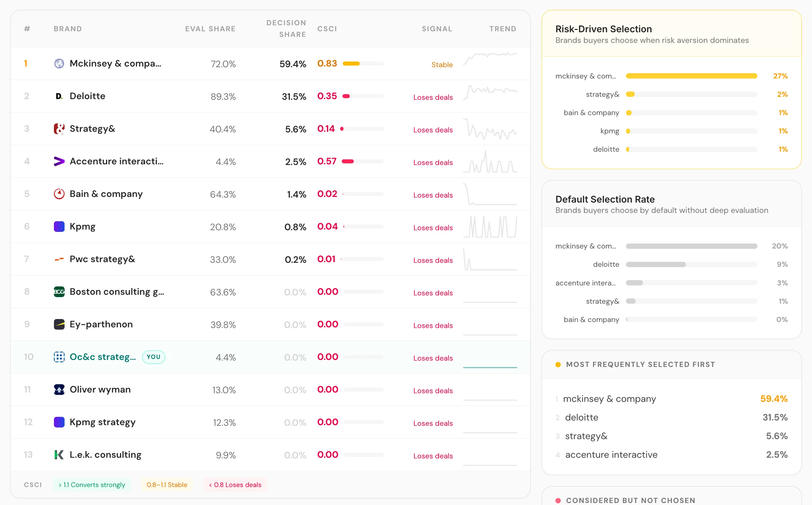Click the YOU badge beside Oc&c
812x505 pixels.
154,357
